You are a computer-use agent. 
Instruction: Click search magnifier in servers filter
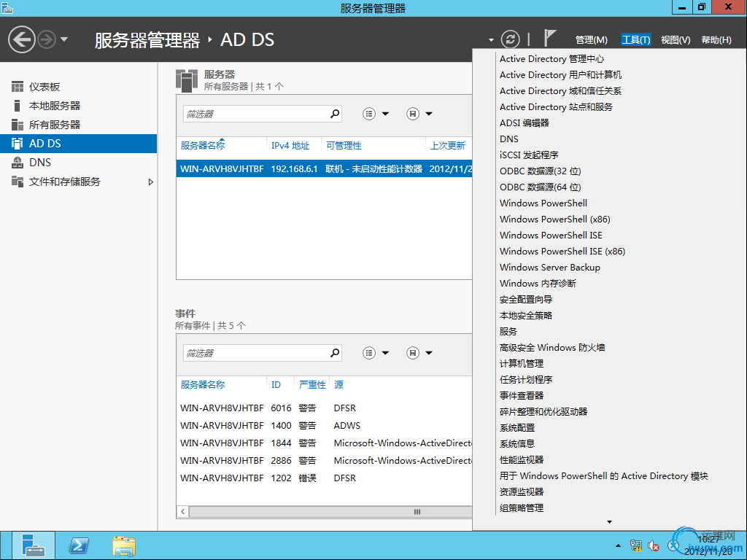click(335, 114)
